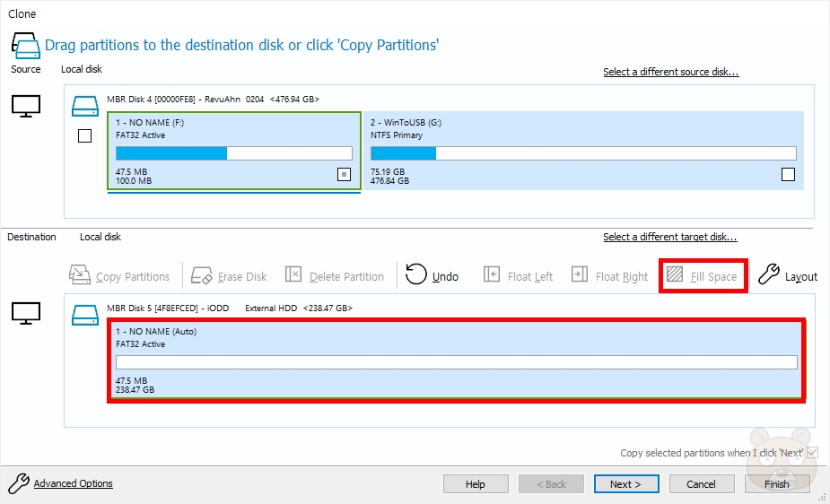Click the Undo circular arrow icon
Screen dimensions: 830x504
[x=416, y=274]
